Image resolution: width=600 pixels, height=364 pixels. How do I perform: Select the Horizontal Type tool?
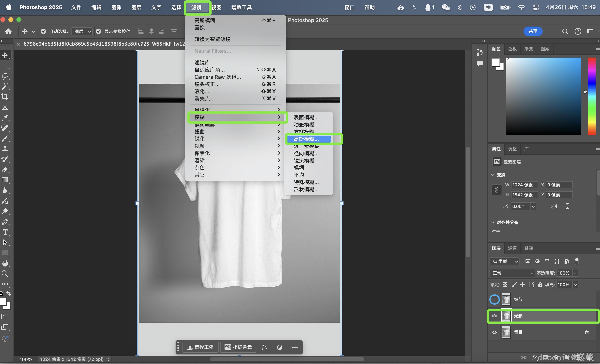pos(5,232)
